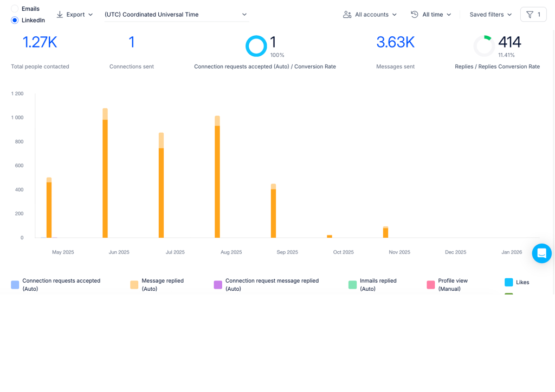Open the chat support bubble icon
Screen dimensions: 555x392
pyautogui.click(x=541, y=253)
